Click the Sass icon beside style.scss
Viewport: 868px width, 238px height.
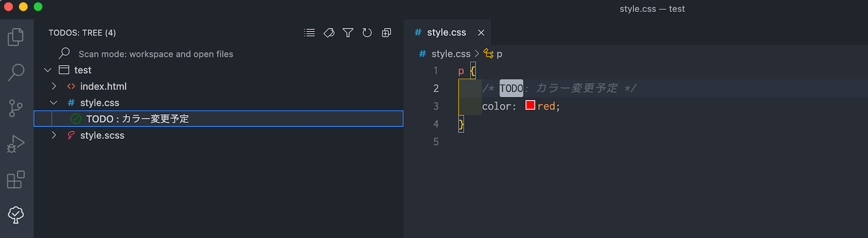pos(71,135)
